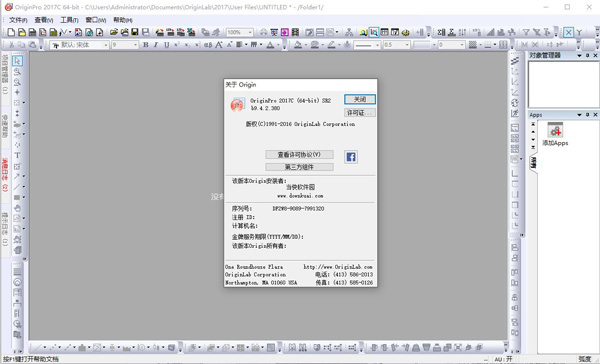Click the Add Apps icon
This screenshot has width=600, height=364.
click(x=555, y=130)
